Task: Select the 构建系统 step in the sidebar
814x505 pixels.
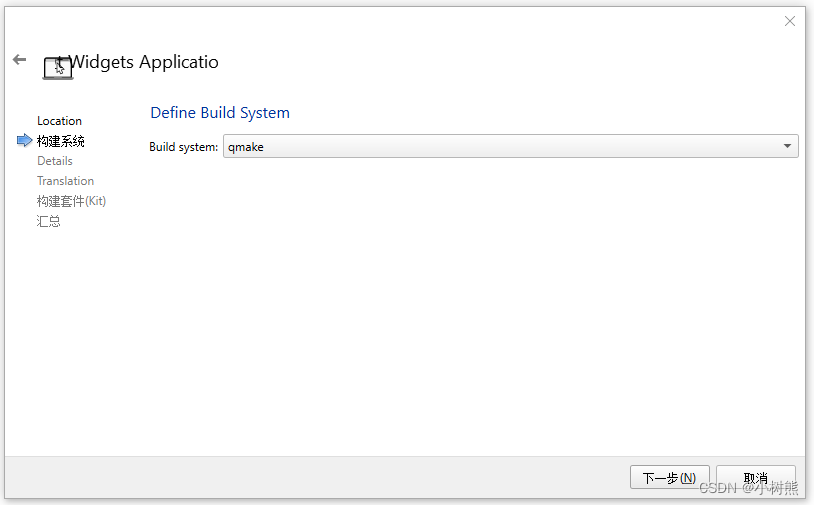Action: [x=61, y=141]
